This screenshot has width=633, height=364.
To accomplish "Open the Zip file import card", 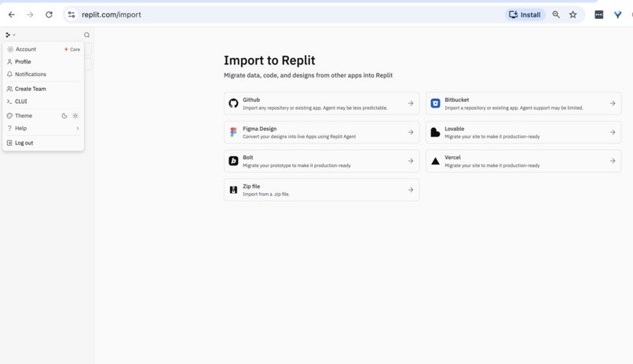I will pos(321,190).
